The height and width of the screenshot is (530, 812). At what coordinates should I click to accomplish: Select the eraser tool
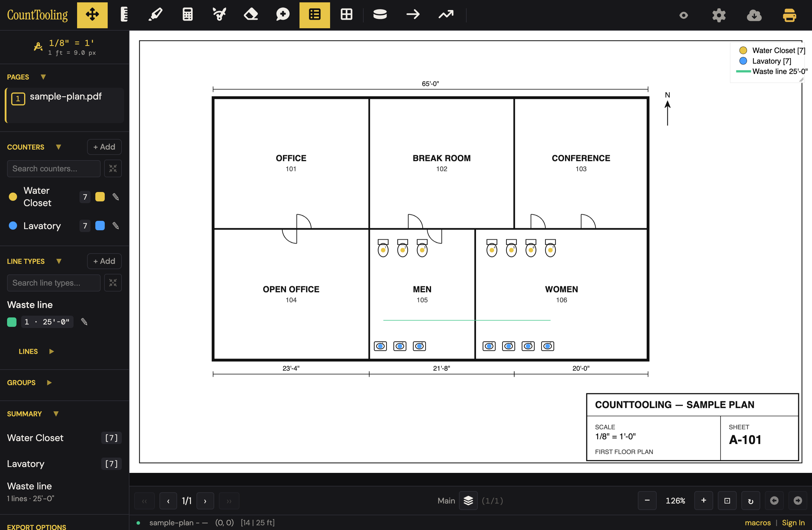pos(251,15)
